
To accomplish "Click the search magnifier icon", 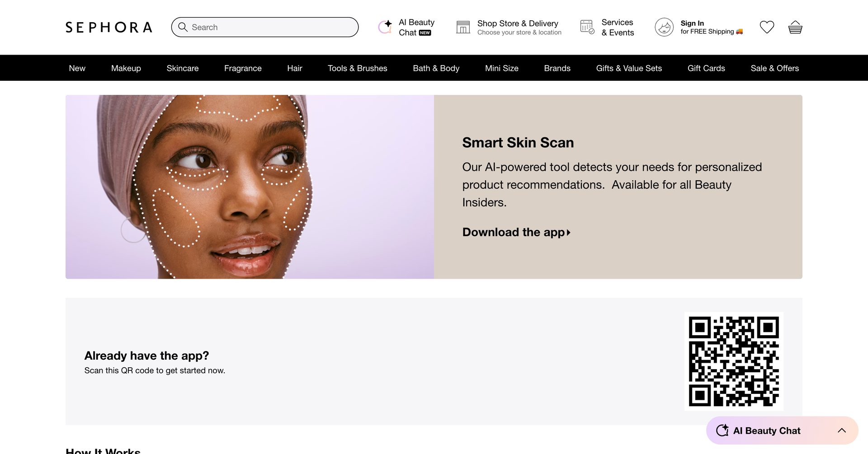I will 183,27.
